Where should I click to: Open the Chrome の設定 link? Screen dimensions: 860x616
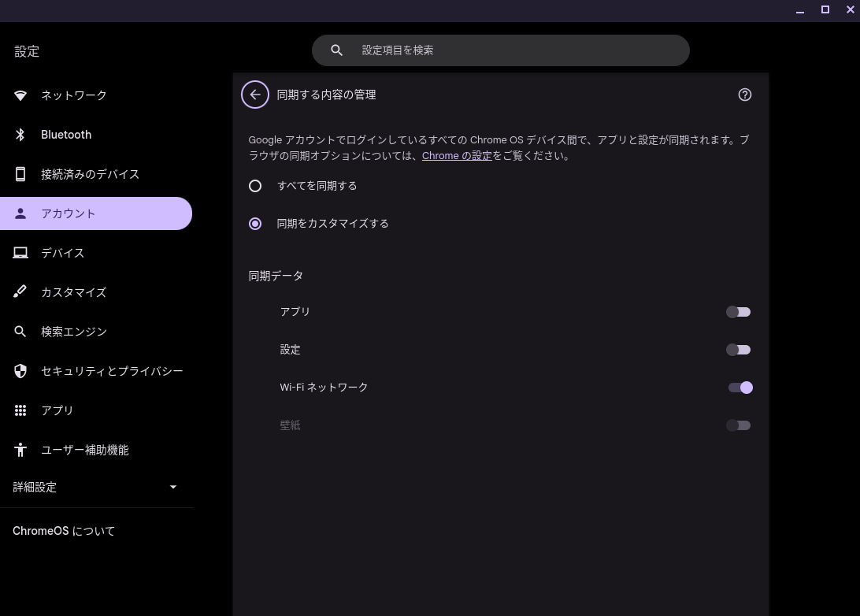(457, 155)
